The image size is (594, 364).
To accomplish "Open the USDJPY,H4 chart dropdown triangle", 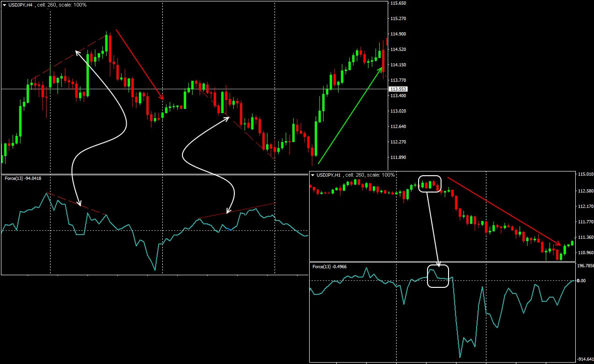I will [5, 5].
